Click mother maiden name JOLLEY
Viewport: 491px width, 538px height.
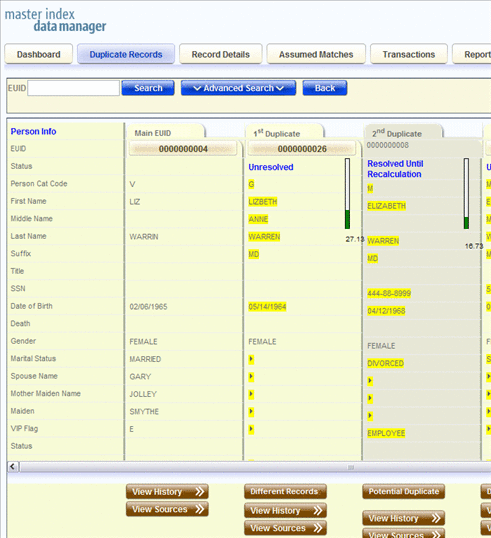point(143,394)
